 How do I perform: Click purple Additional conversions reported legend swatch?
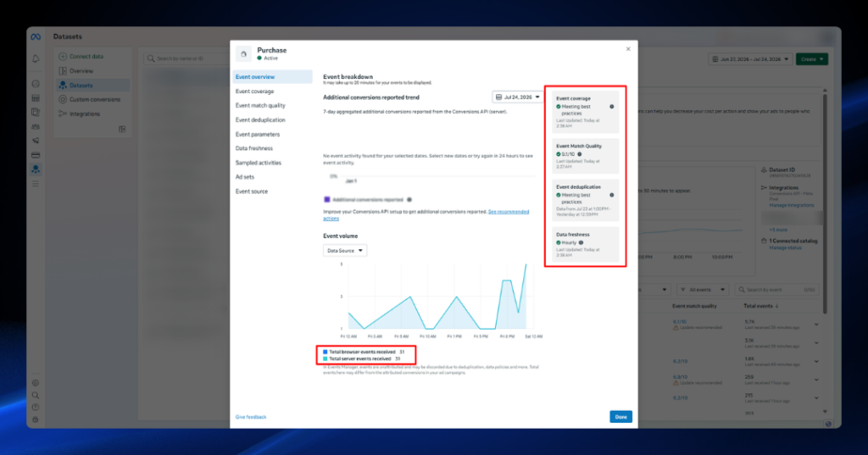326,199
